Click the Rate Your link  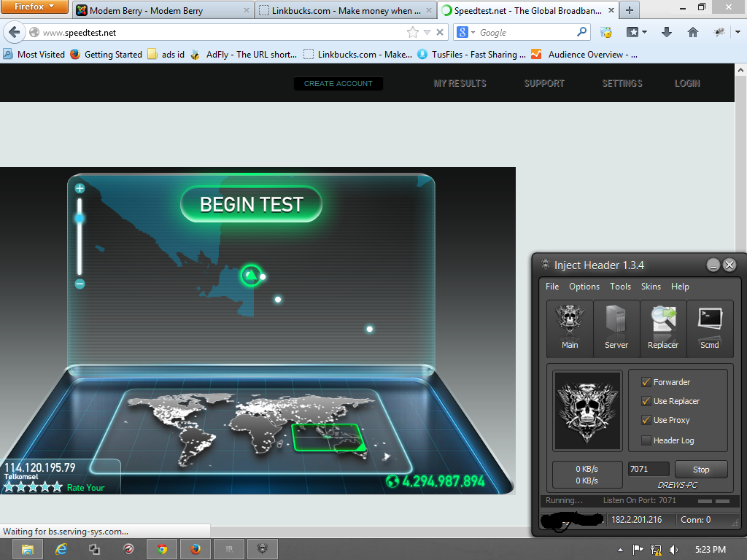(x=85, y=488)
